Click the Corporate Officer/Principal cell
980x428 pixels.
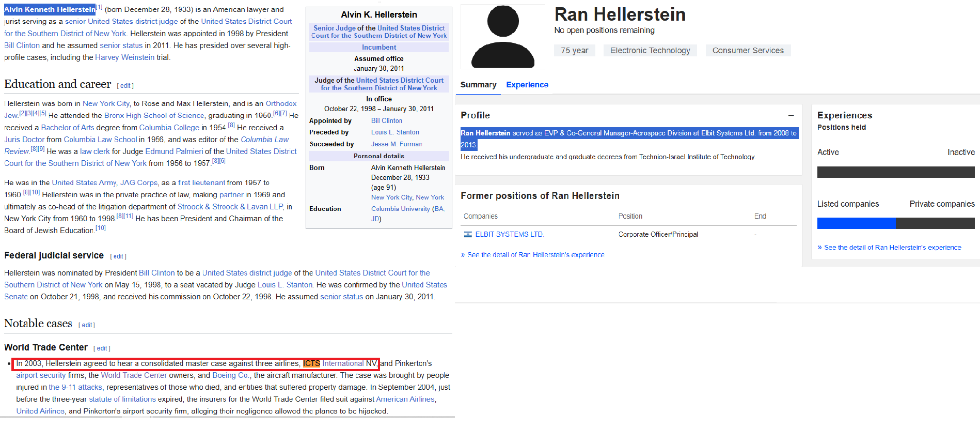tap(658, 234)
